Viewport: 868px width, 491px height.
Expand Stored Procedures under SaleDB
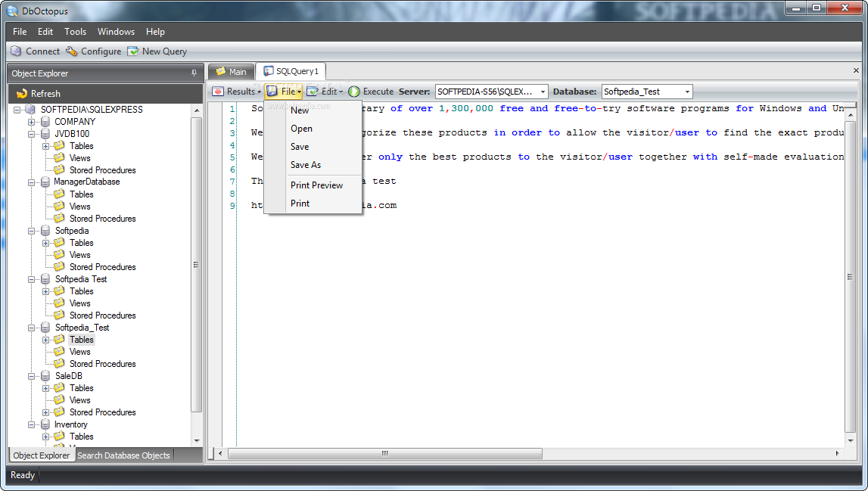coord(46,412)
